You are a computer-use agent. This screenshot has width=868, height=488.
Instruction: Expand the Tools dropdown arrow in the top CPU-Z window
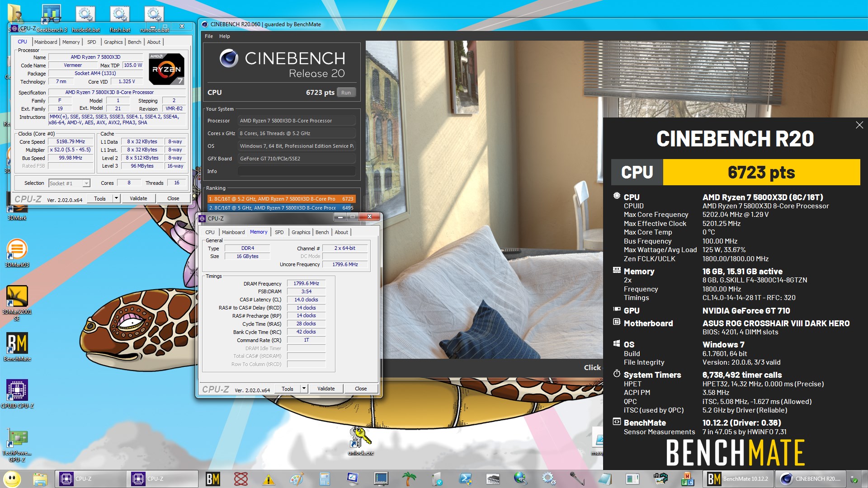point(116,198)
